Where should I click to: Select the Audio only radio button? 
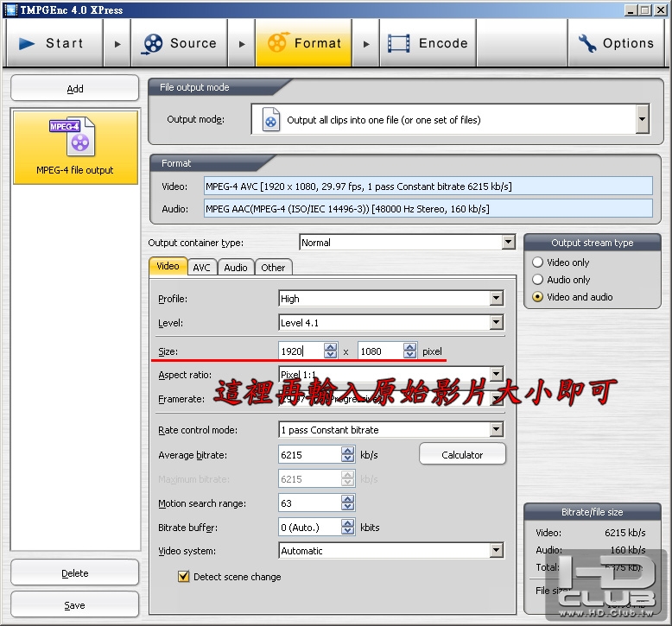[x=537, y=280]
